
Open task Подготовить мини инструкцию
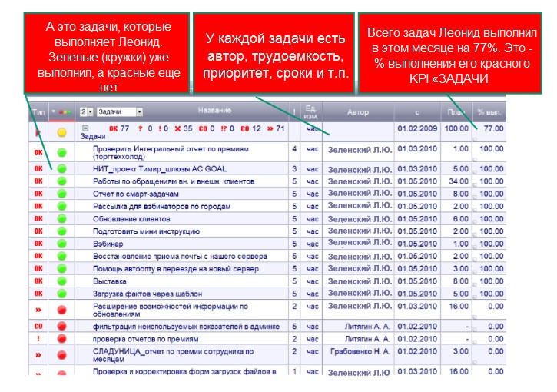[146, 231]
